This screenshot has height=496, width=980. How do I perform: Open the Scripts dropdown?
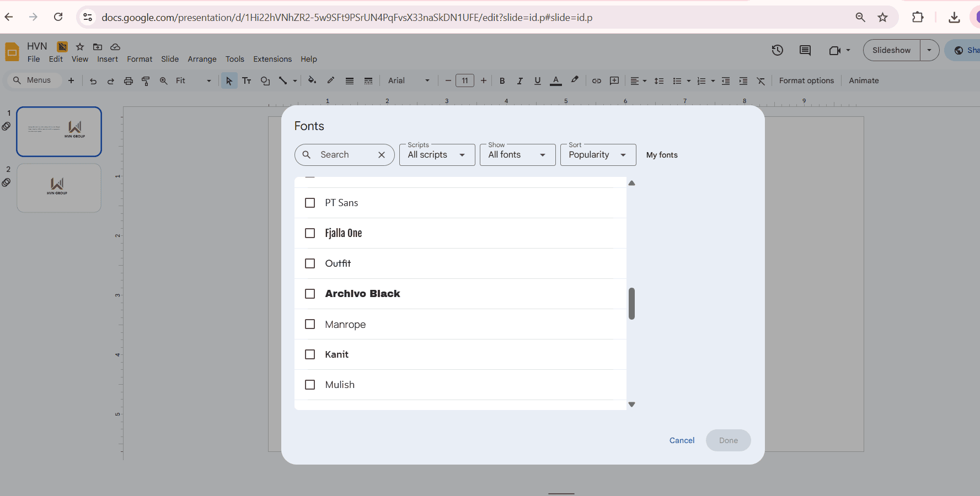tap(437, 154)
